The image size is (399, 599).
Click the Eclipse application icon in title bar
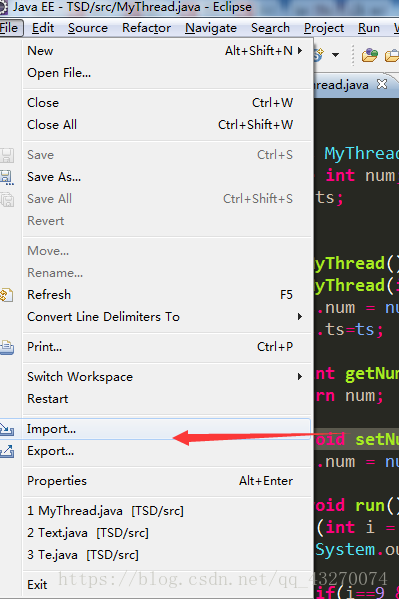click(3, 7)
